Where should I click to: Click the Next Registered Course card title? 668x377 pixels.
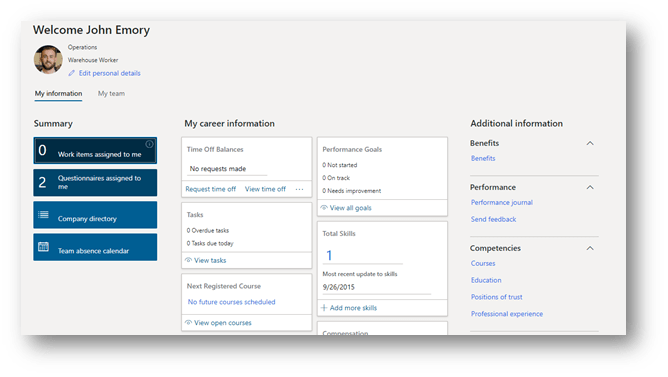[x=224, y=286]
